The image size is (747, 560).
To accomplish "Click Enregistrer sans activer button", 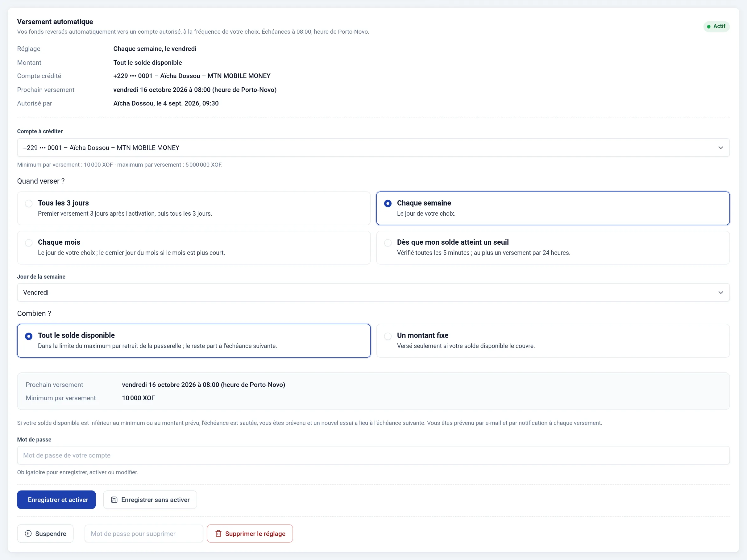I will pos(150,500).
